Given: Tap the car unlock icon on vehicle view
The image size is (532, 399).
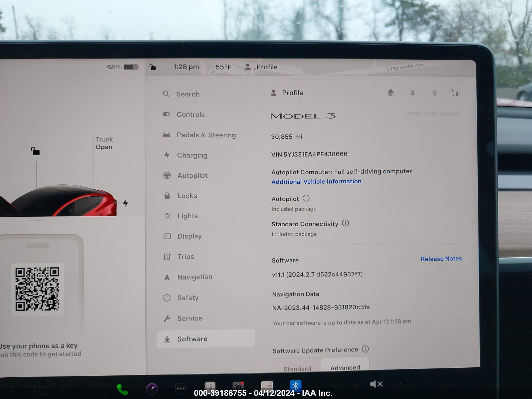Looking at the screenshot, I should tap(35, 151).
